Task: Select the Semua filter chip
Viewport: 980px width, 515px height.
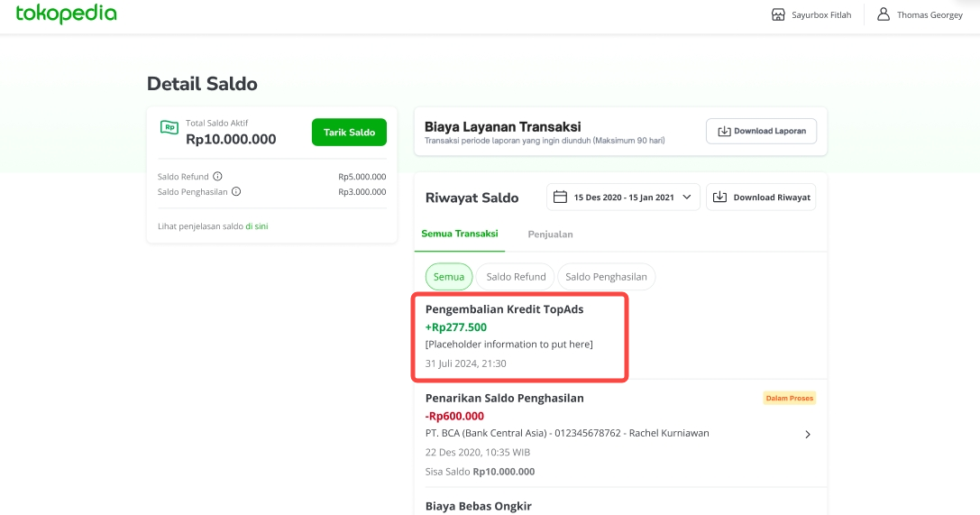Action: 448,277
